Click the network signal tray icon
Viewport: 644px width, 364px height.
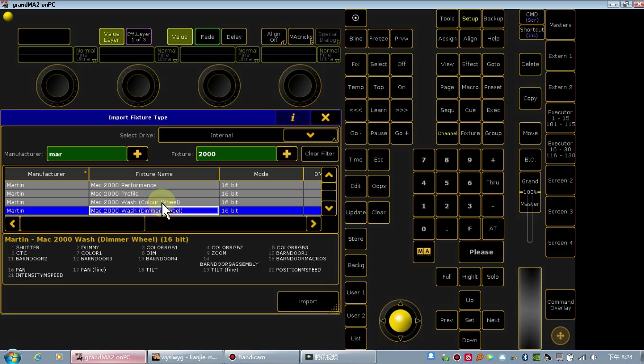coord(582,357)
